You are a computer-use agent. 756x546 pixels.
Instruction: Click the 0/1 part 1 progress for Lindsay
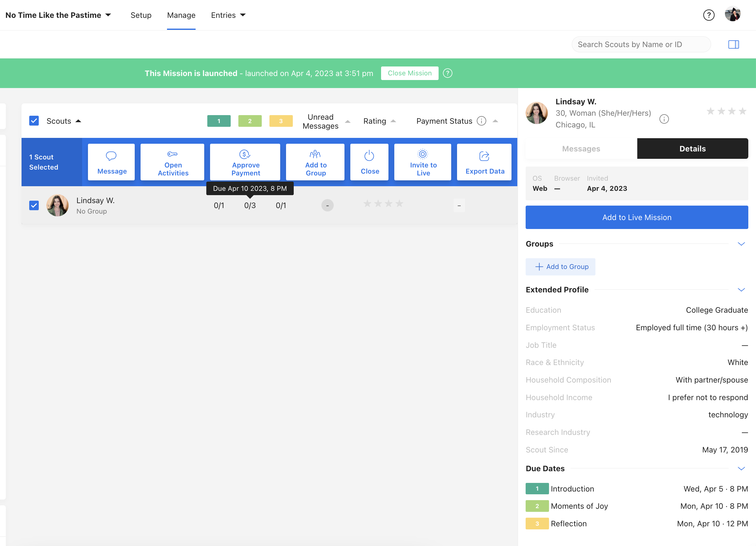(219, 206)
